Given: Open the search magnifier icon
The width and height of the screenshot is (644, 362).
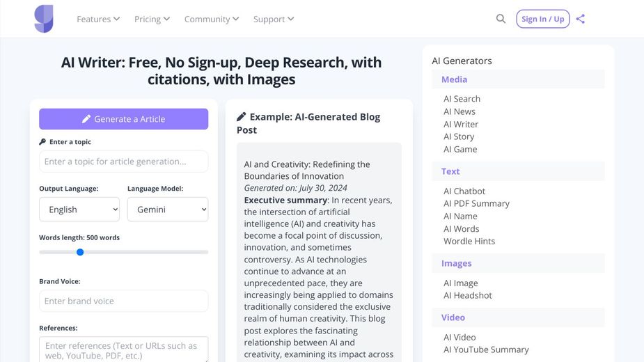Looking at the screenshot, I should (x=501, y=19).
